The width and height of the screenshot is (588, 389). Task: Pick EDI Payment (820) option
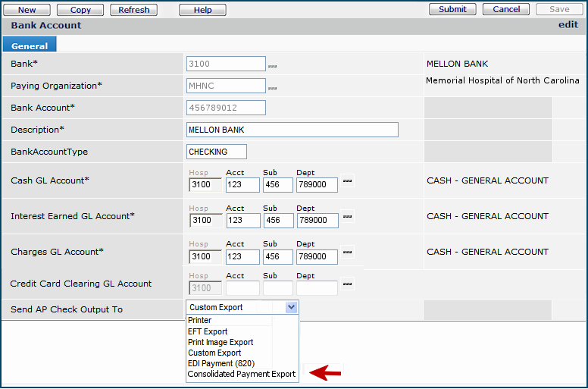tap(220, 364)
